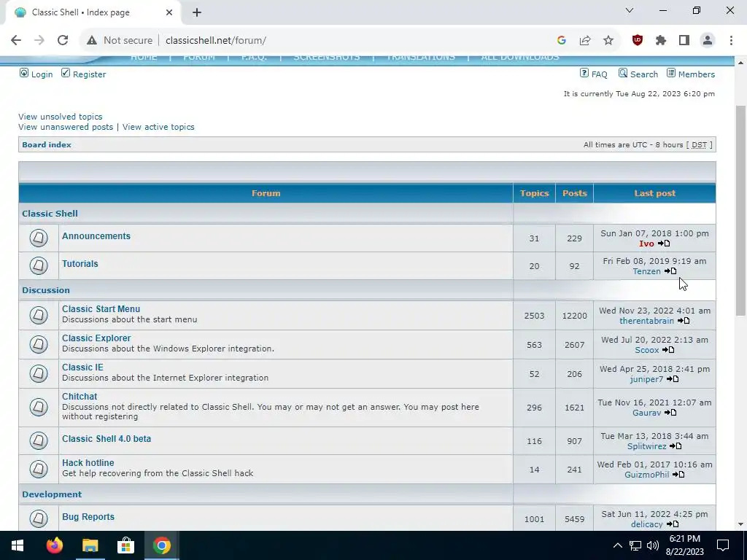747x560 pixels.
Task: View latest post icon next to Scoox
Action: click(x=668, y=349)
